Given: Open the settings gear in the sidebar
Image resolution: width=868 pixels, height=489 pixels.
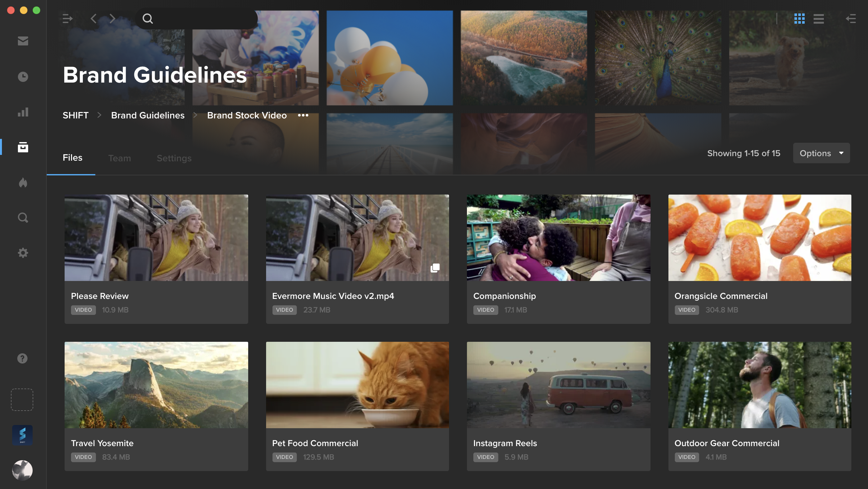Looking at the screenshot, I should [23, 253].
